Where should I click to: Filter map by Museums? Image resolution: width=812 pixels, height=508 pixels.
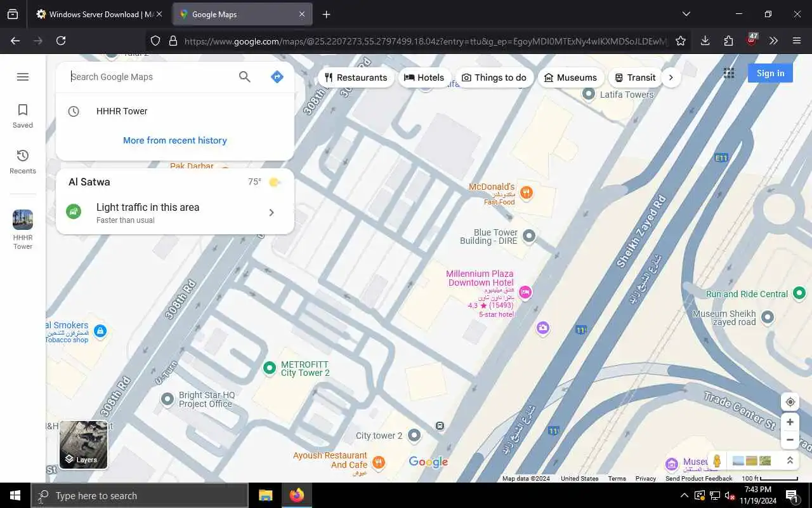(571, 77)
